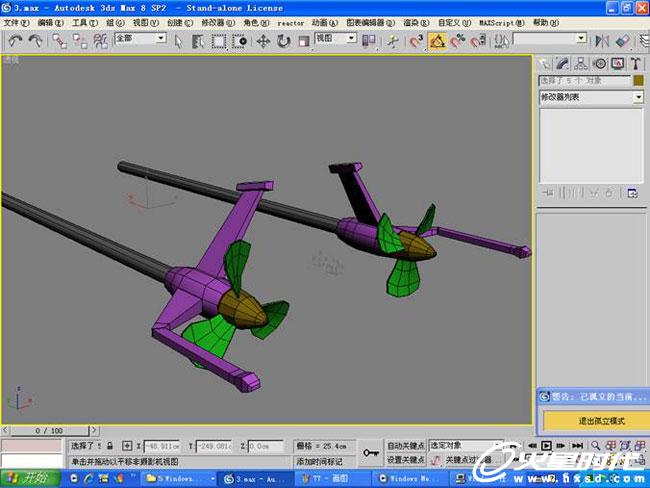Toggle the Spinner Snap button

coord(478,41)
